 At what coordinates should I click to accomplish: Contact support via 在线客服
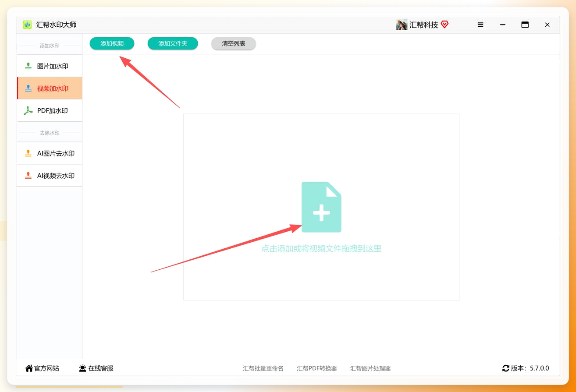coord(101,368)
